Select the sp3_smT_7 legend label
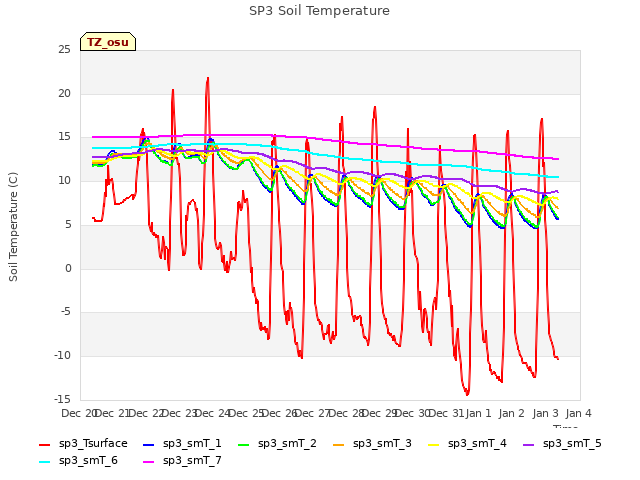The image size is (640, 480). pos(192,460)
